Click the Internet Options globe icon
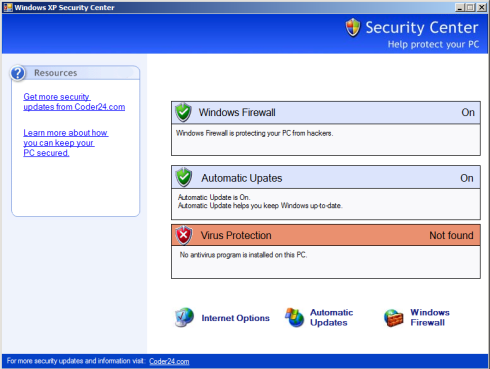Image resolution: width=490 pixels, height=369 pixels. [x=184, y=317]
